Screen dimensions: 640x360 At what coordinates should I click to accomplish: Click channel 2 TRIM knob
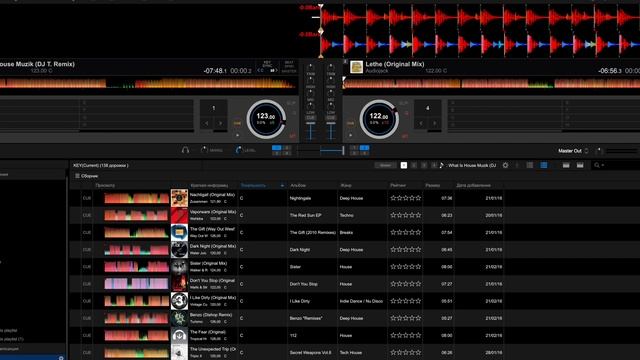[x=331, y=67]
